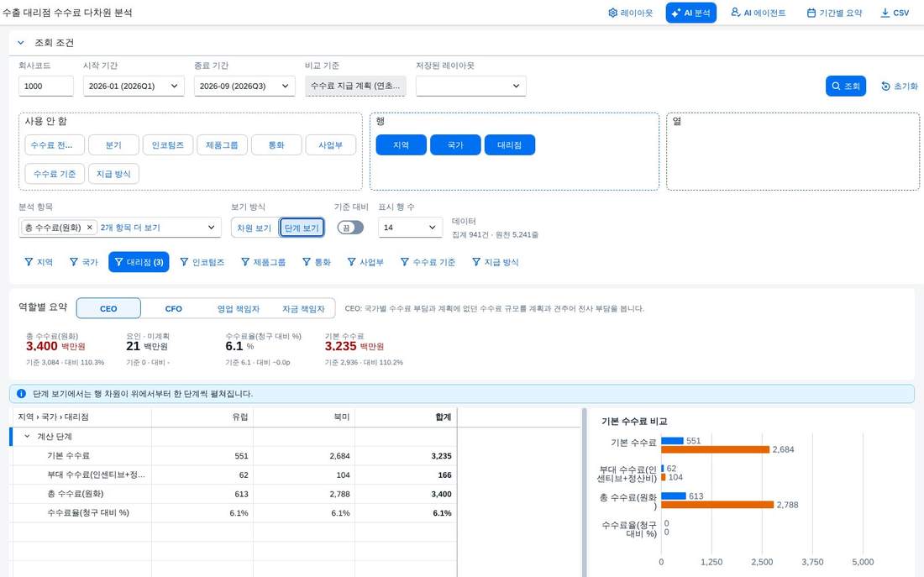Click the 수수료율(청구 대비 %) row label
The height and width of the screenshot is (577, 924).
click(88, 513)
